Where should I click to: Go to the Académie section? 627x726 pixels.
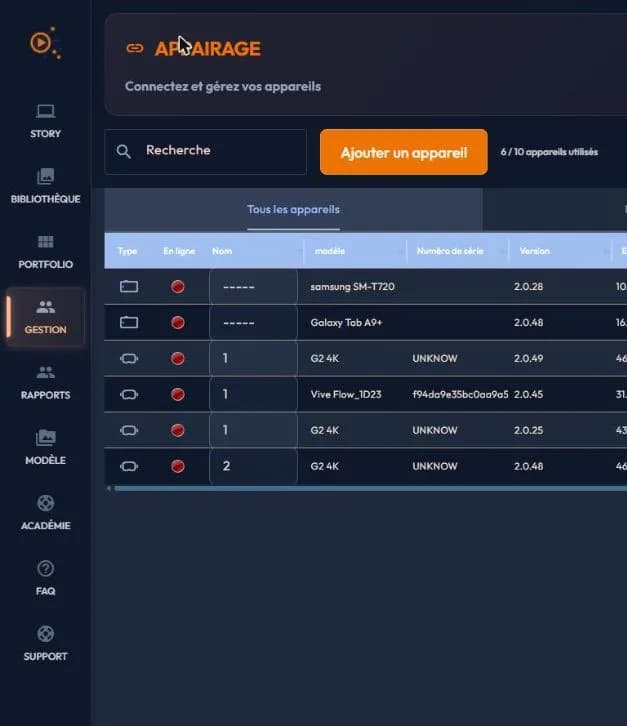45,513
